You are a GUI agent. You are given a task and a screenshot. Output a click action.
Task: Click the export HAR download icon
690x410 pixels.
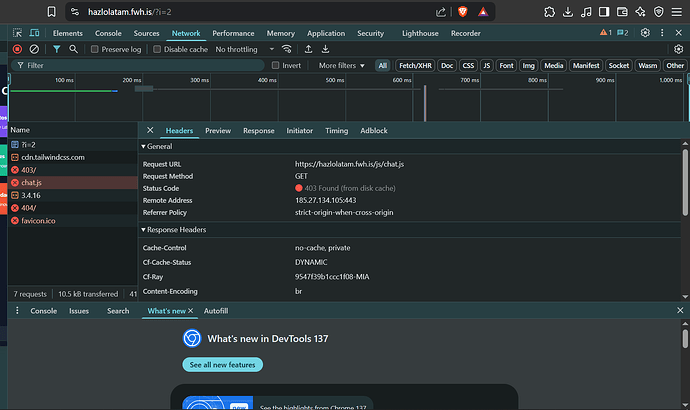click(x=325, y=49)
